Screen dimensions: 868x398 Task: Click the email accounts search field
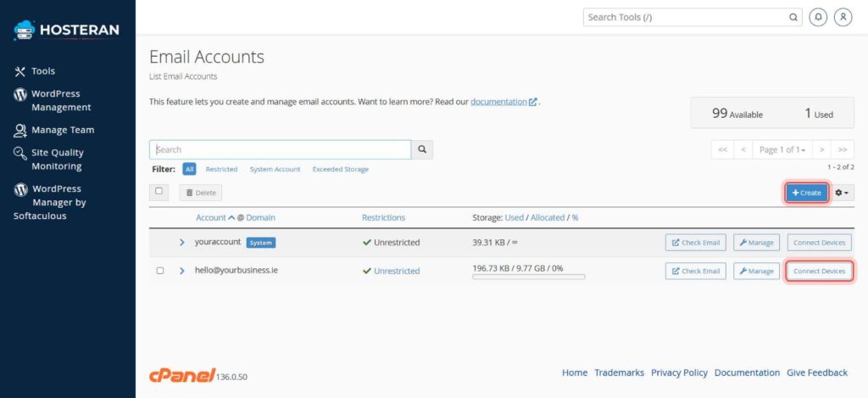pos(280,149)
